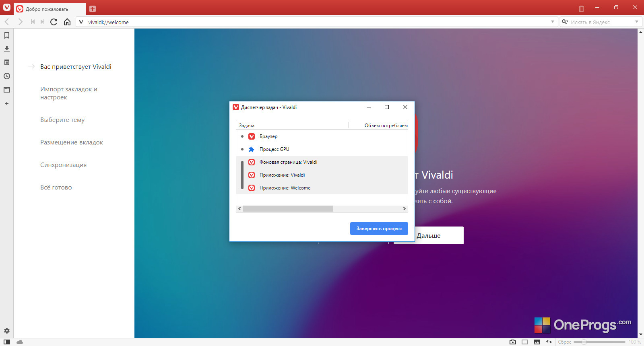Open Vivaldi settings gear
The height and width of the screenshot is (346, 644).
(7, 331)
